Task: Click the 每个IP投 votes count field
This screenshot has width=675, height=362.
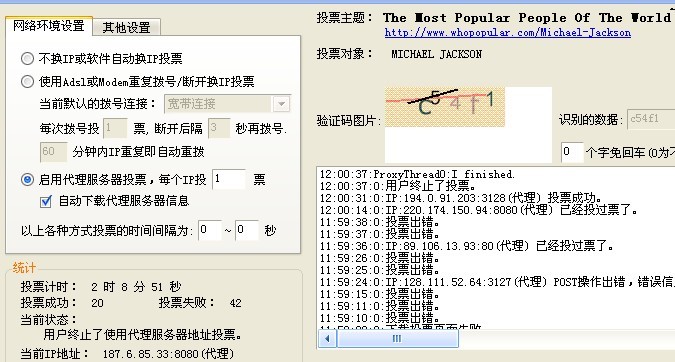Action: click(x=229, y=179)
